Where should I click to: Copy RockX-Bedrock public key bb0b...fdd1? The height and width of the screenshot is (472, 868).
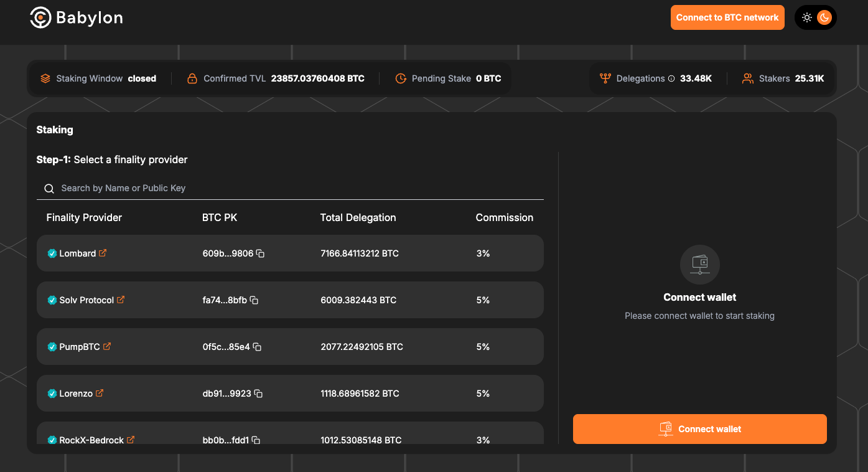pos(256,440)
